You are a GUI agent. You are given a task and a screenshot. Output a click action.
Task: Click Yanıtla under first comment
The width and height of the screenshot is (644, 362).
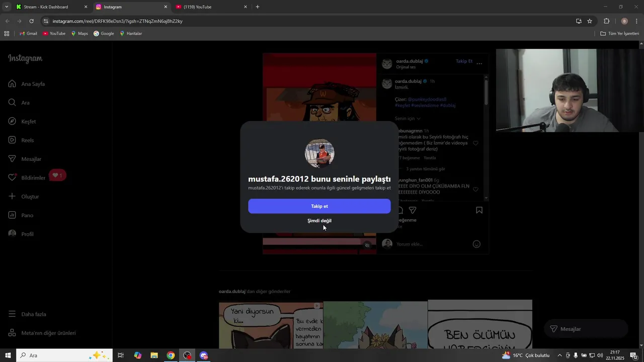[430, 158]
